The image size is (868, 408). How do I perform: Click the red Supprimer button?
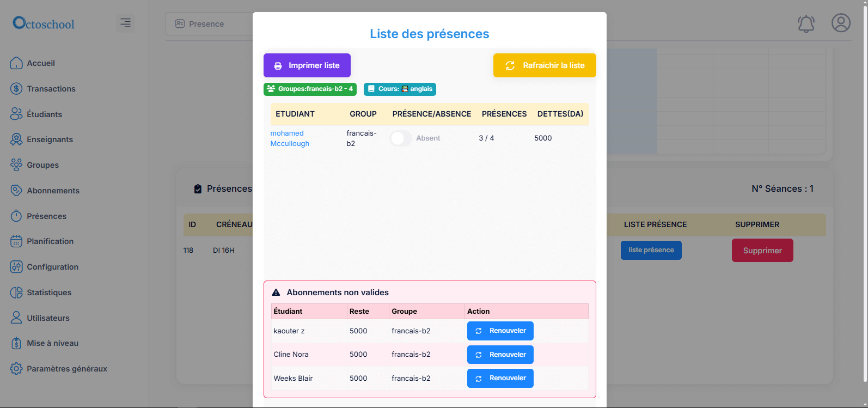[762, 251]
